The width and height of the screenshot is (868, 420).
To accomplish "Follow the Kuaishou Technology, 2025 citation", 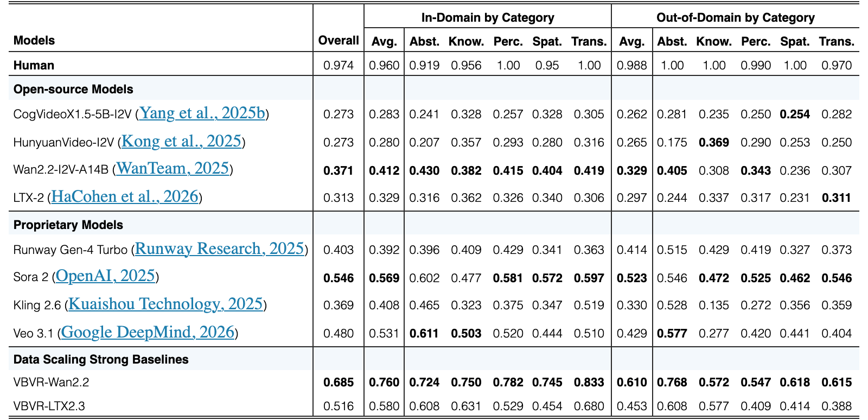I will [x=165, y=304].
